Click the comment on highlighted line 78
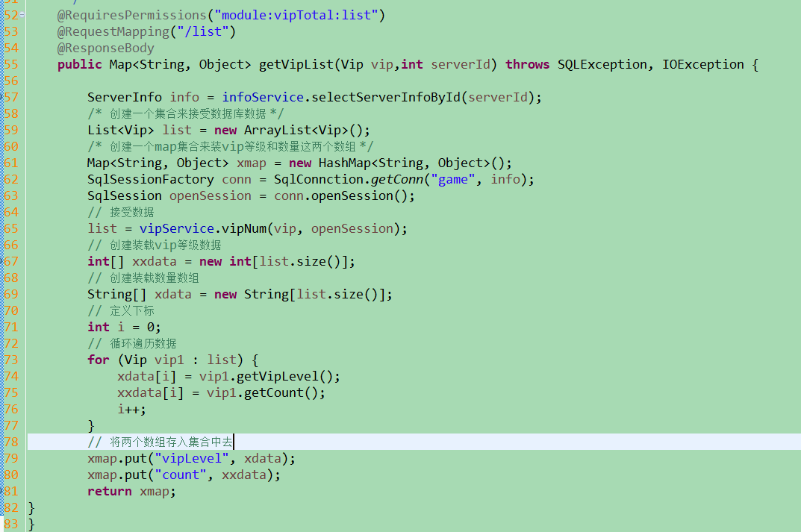The height and width of the screenshot is (532, 801). pyautogui.click(x=160, y=442)
